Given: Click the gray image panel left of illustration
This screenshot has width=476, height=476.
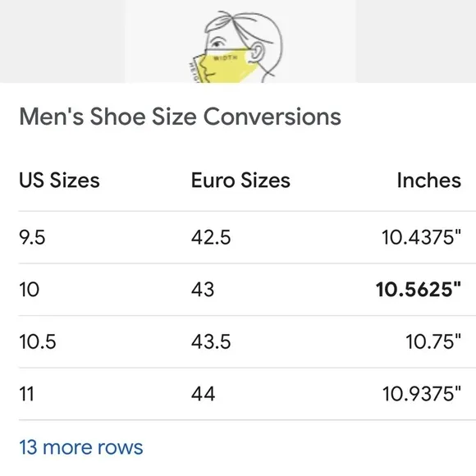Looking at the screenshot, I should click(62, 41).
